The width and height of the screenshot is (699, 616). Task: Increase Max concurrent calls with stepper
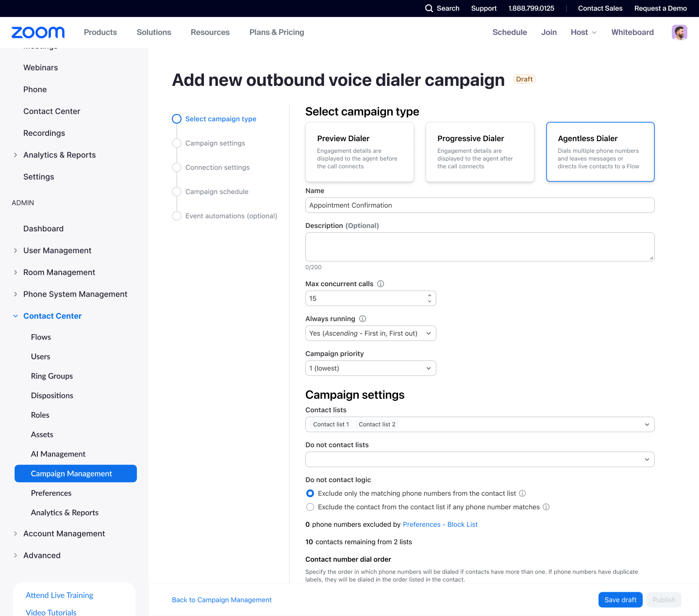click(x=430, y=295)
